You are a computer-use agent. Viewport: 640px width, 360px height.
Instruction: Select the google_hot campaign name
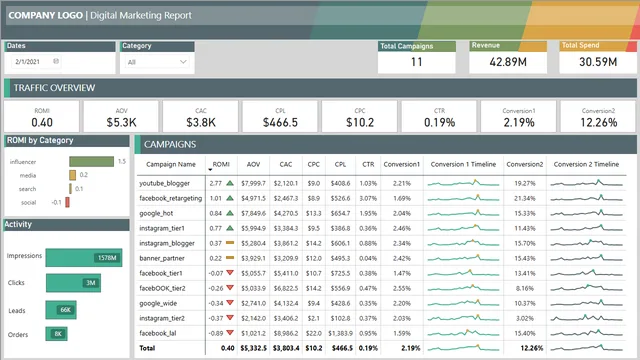click(156, 213)
